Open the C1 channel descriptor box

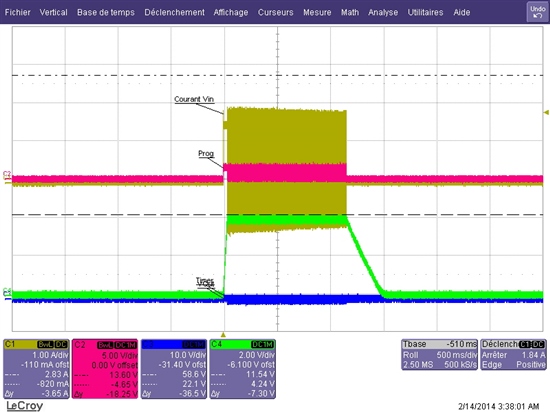pos(36,369)
